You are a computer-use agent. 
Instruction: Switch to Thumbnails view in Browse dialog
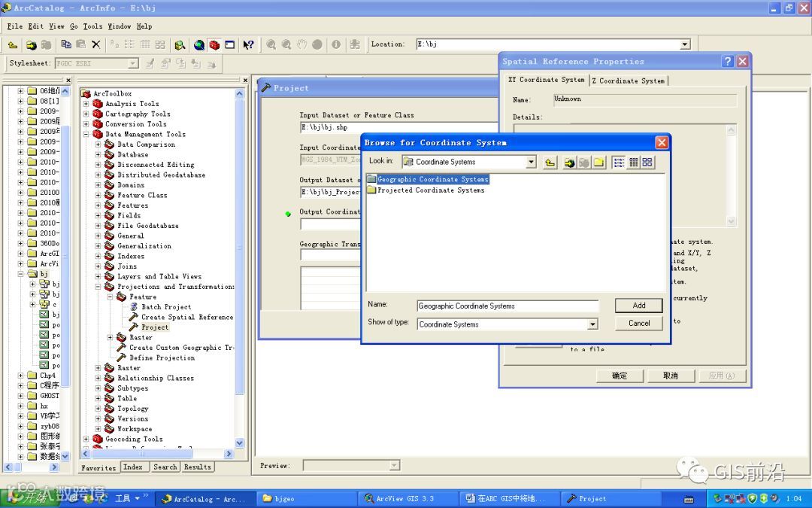[x=647, y=163]
